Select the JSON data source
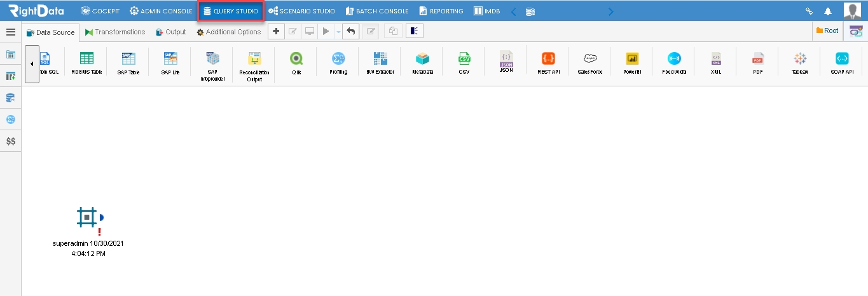 [x=506, y=62]
